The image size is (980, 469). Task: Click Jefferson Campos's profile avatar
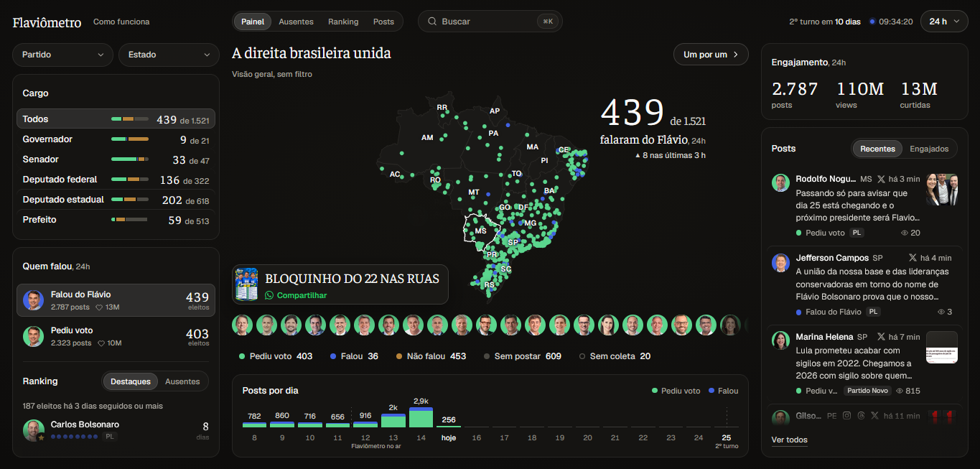tap(781, 262)
